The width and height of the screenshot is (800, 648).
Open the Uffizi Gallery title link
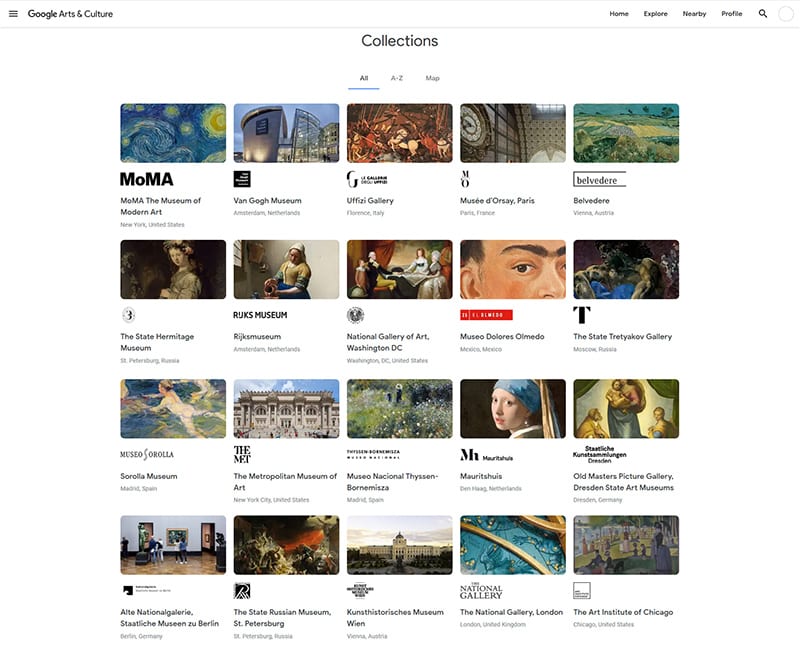click(370, 201)
